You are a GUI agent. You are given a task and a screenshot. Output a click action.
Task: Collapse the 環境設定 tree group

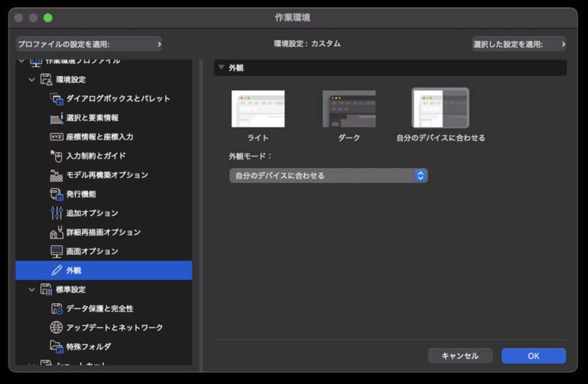pyautogui.click(x=32, y=79)
